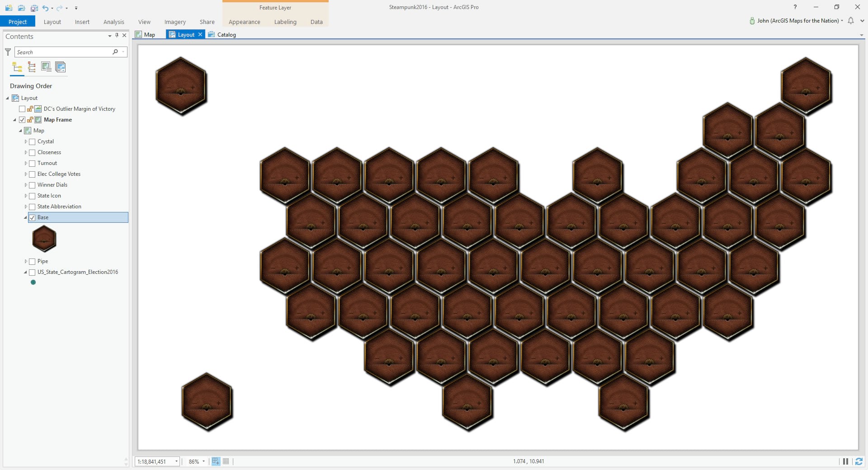Viewport: 868px width, 470px height.
Task: Click the Open Project folder icon
Action: coord(21,8)
